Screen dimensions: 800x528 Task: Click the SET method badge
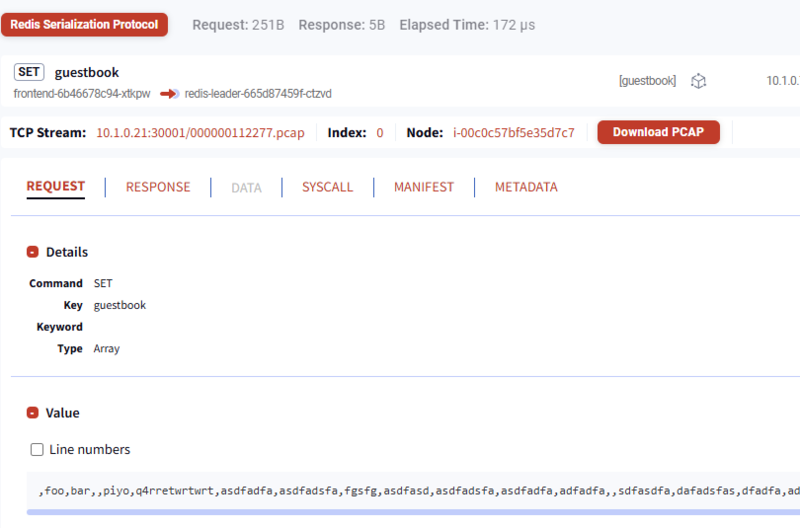coord(29,72)
